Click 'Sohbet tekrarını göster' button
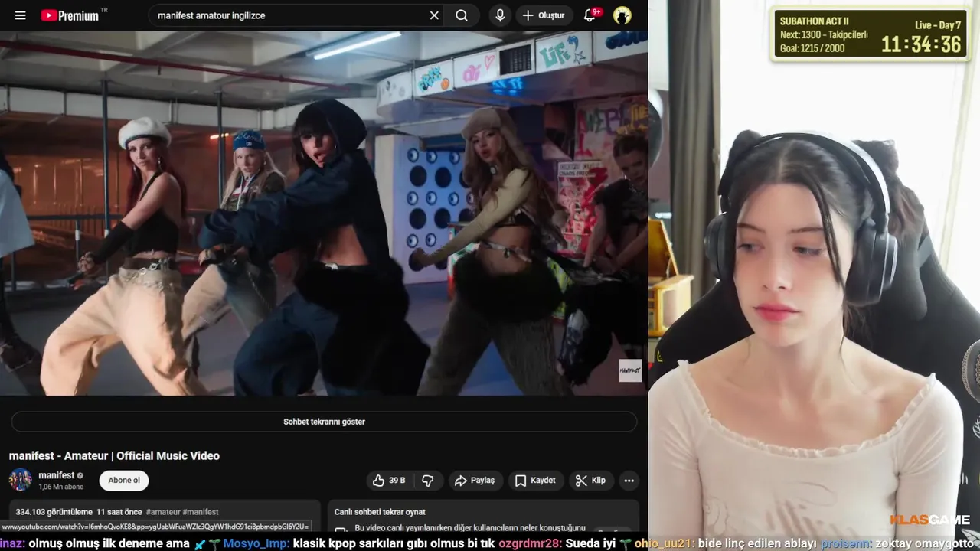This screenshot has height=551, width=980. click(x=324, y=422)
